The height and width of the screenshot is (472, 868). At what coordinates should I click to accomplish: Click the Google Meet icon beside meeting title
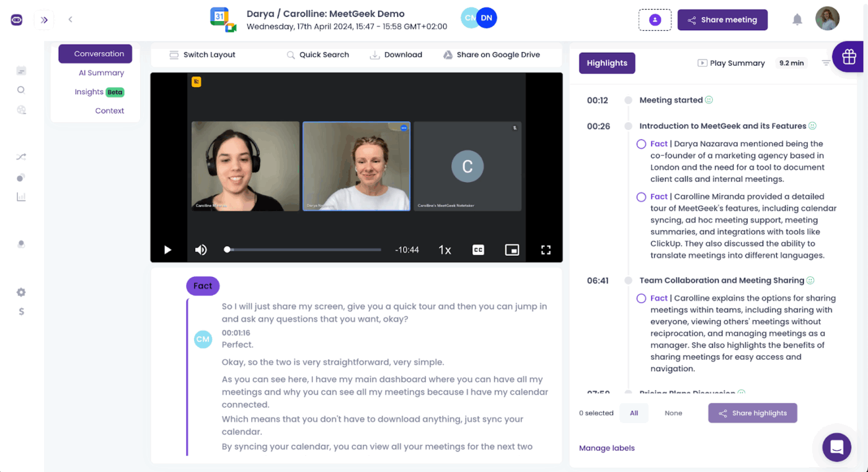click(231, 27)
